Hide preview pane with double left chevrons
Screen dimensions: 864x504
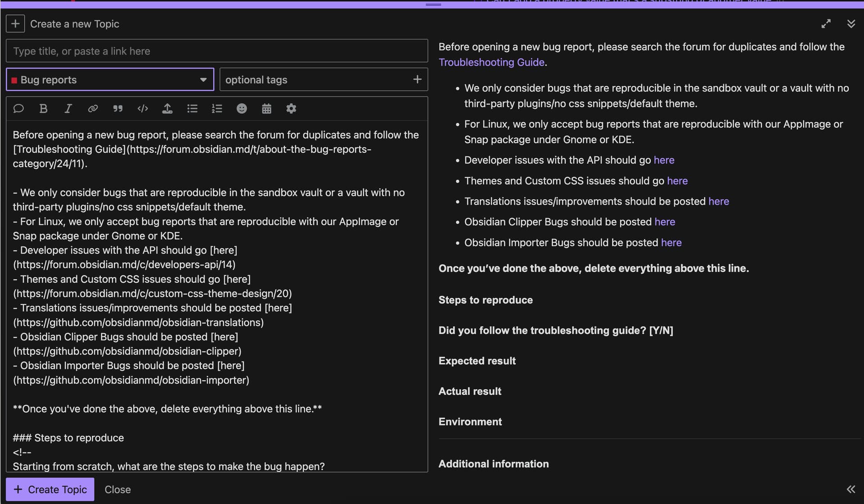(x=850, y=489)
